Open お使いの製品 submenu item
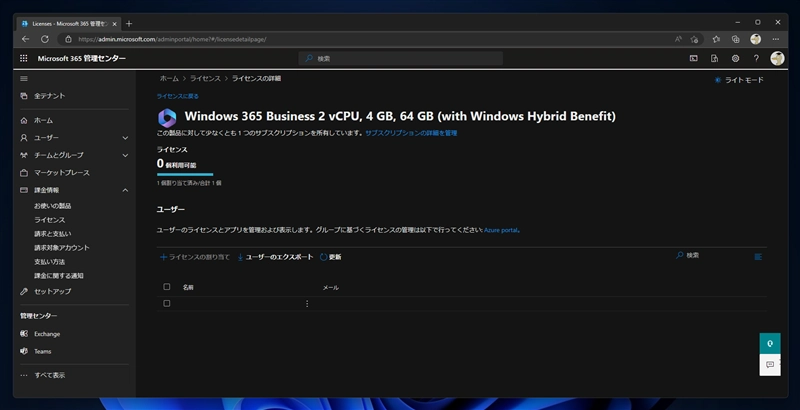 point(53,206)
